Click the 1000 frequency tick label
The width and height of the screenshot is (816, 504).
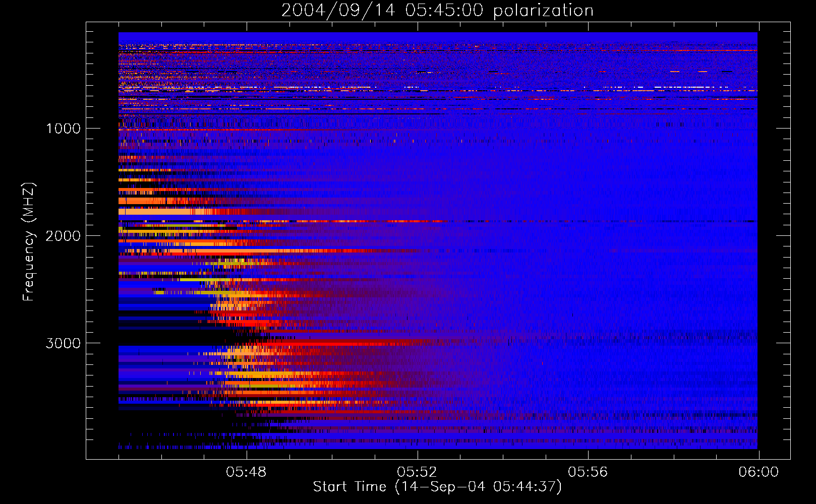point(63,129)
